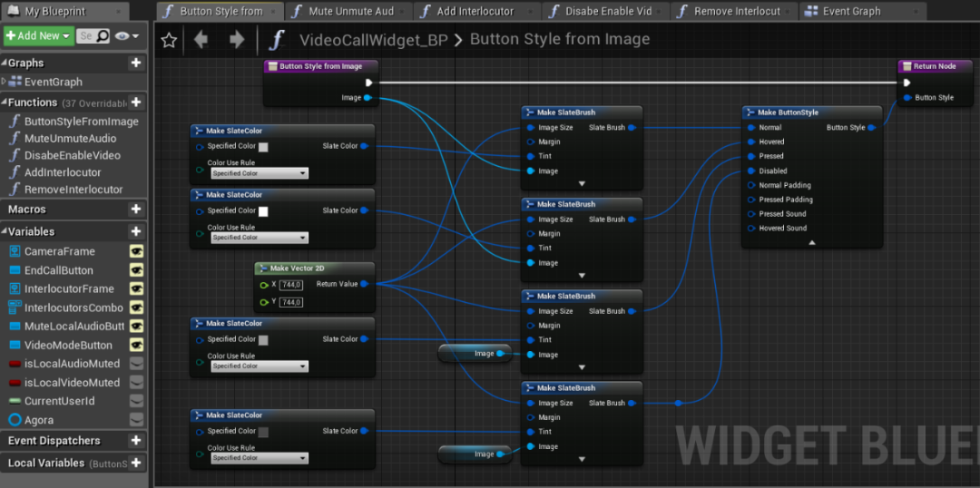
Task: Open Color Use Rule dropdown in second Make SlateColor
Action: pos(260,238)
